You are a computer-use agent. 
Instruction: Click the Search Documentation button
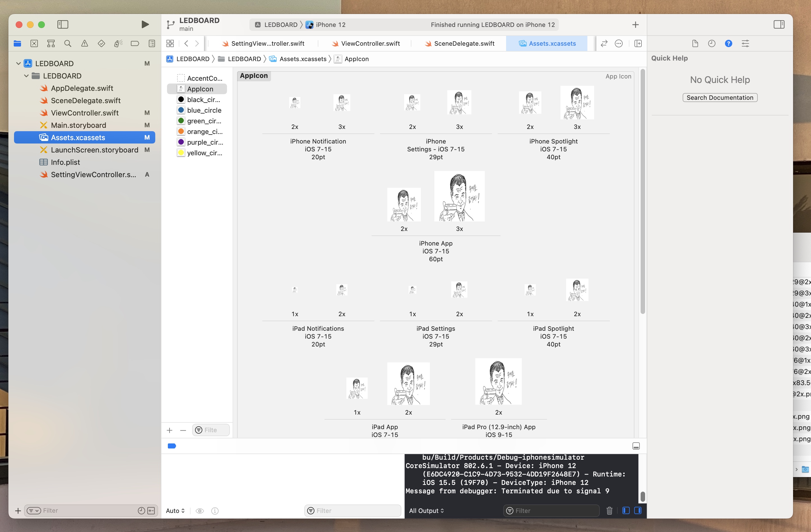(720, 98)
